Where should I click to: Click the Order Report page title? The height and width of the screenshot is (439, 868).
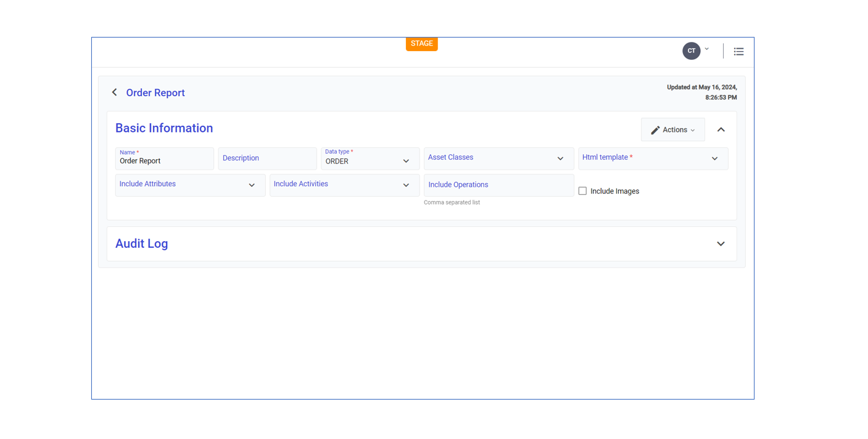(155, 93)
